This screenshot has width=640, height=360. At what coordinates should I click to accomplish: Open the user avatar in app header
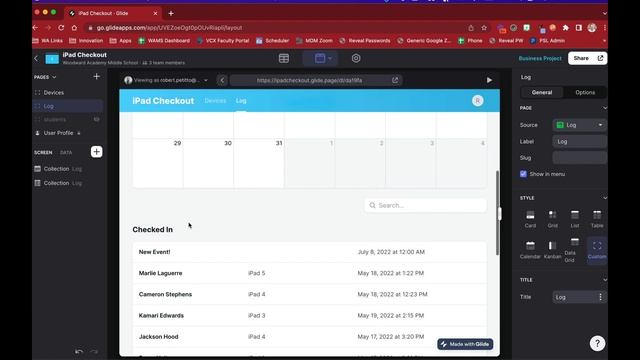tap(478, 100)
